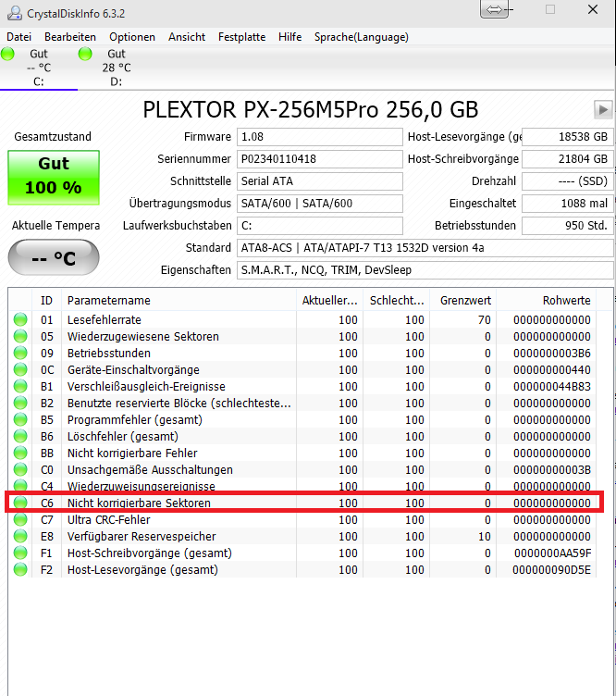Click Grenzwert 10 in Verfügbarer Reservespeicher row
The height and width of the screenshot is (696, 616).
pyautogui.click(x=485, y=536)
